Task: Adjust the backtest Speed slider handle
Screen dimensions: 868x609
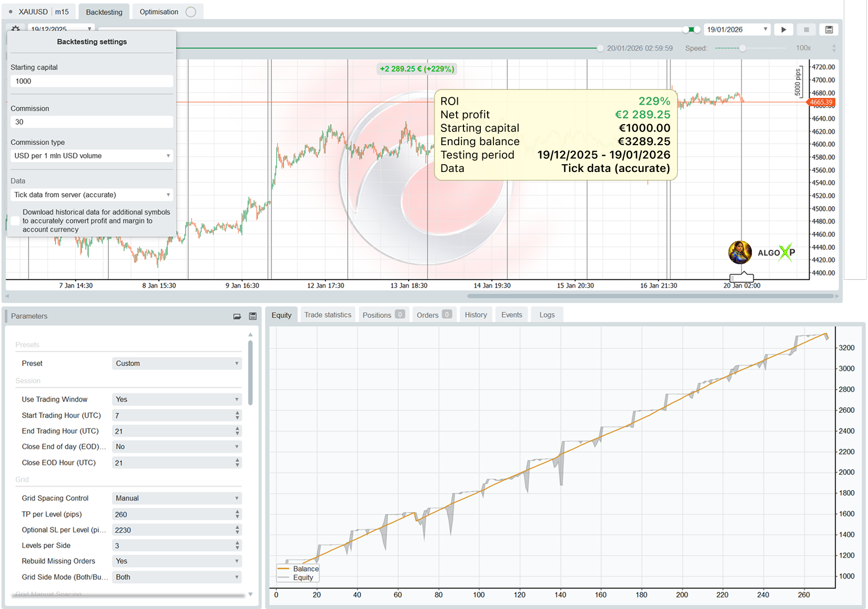Action: pos(742,48)
